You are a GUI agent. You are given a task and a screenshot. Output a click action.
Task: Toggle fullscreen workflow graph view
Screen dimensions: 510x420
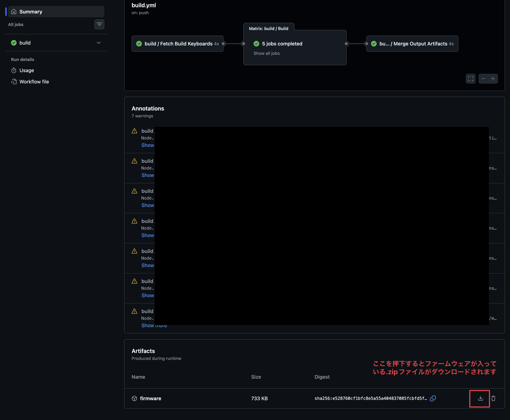tap(471, 79)
